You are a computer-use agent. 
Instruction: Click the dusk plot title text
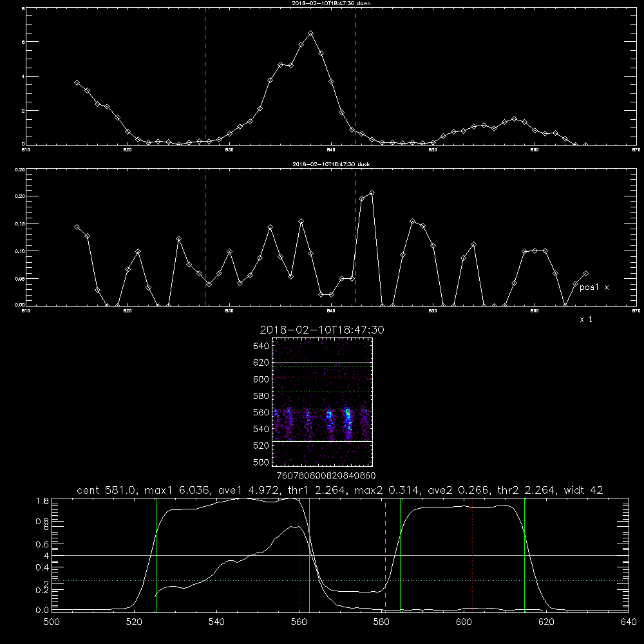[x=331, y=164]
